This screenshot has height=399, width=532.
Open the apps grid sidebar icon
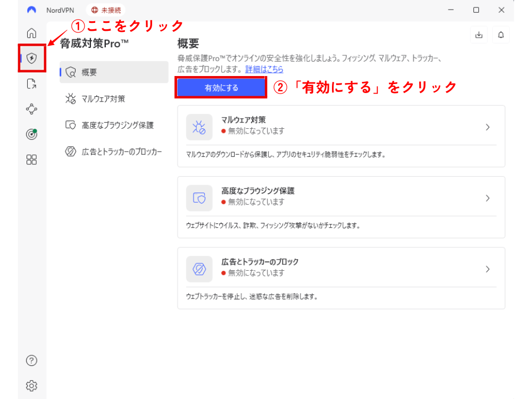point(31,160)
